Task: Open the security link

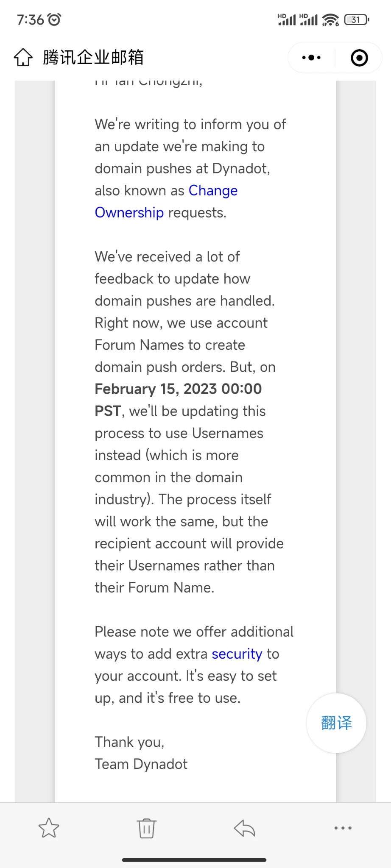Action: [237, 654]
